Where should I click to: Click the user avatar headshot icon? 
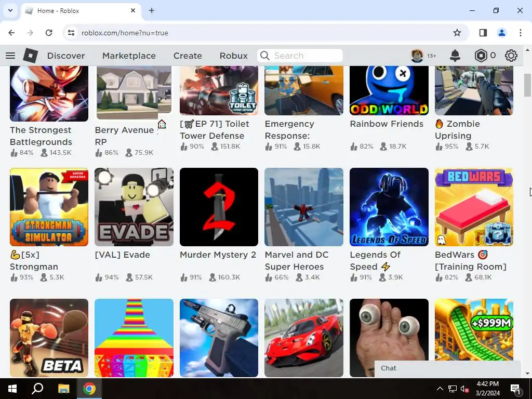point(417,55)
